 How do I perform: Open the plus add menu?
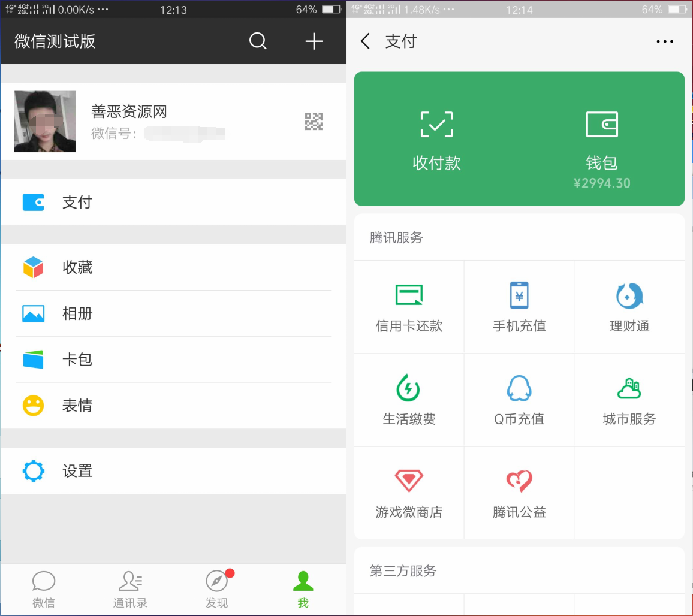314,41
